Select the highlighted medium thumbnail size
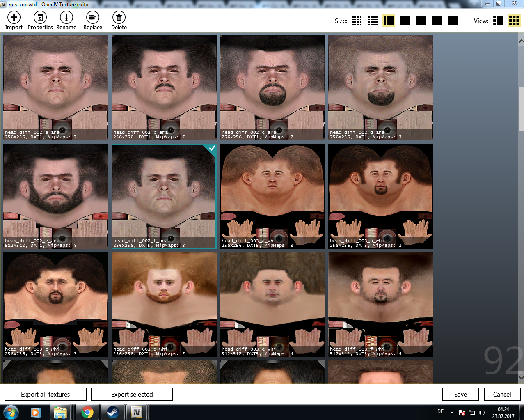 [389, 21]
